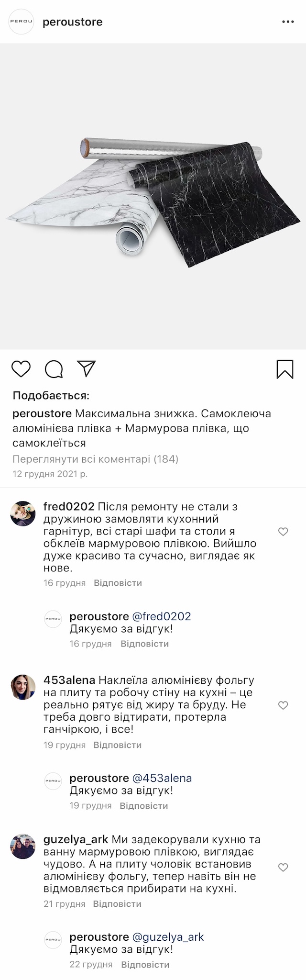Open fred0202's profile avatar

click(23, 514)
